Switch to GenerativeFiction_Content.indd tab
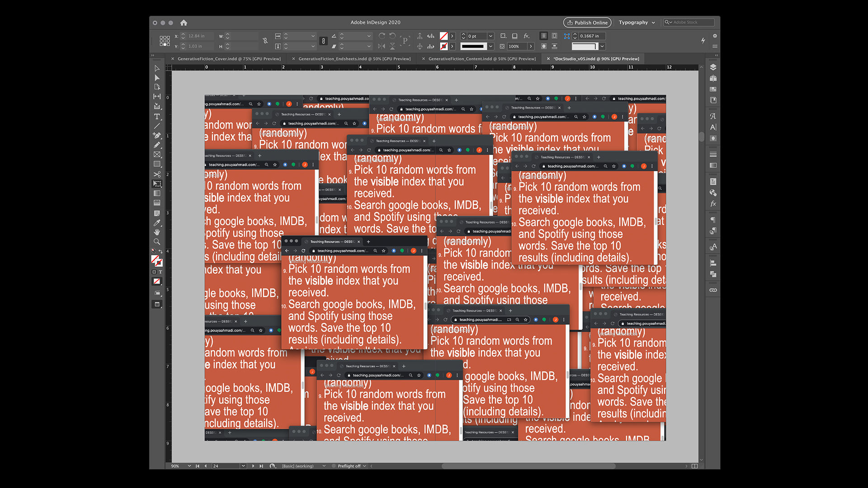Viewport: 868px width, 488px height. tap(482, 59)
